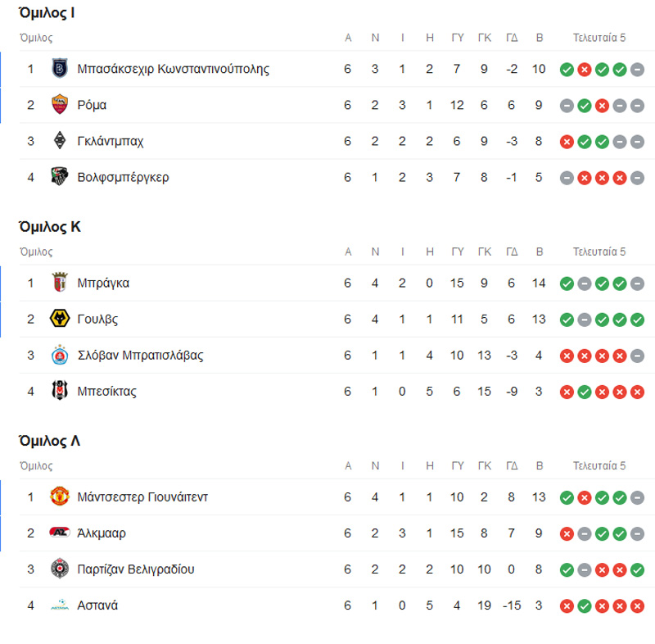Viewport: 655px width, 644px height.
Task: Click Braga's first green win result icon
Action: click(x=567, y=283)
